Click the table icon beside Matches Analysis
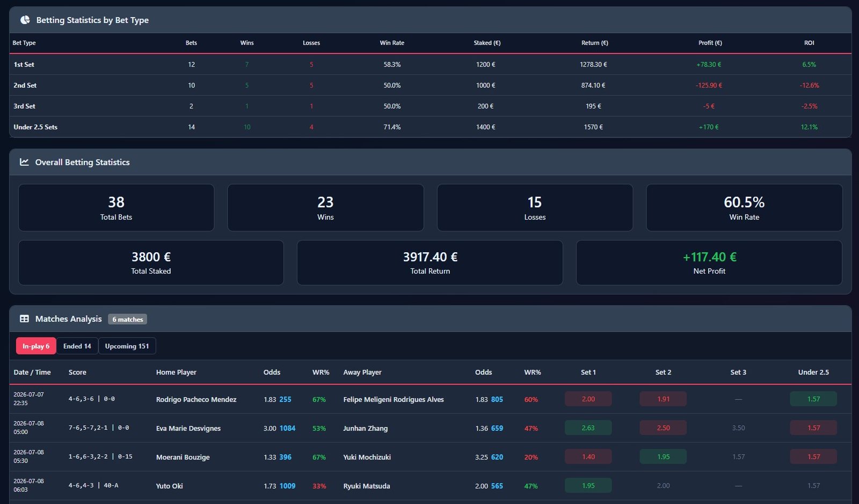 [24, 318]
